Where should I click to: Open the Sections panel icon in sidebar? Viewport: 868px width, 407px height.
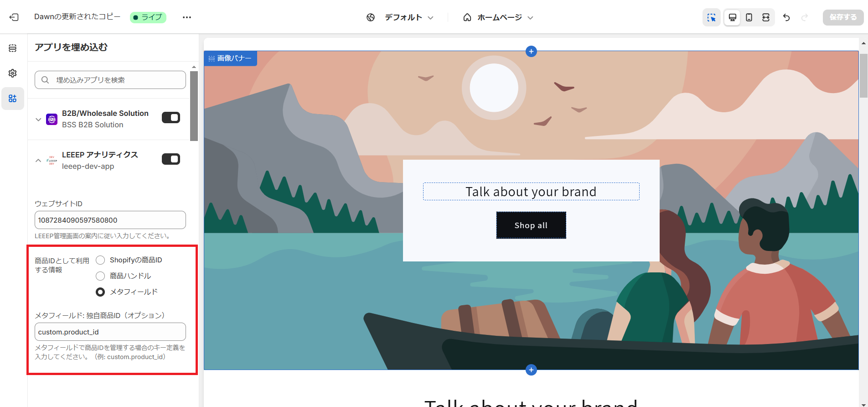coord(13,48)
